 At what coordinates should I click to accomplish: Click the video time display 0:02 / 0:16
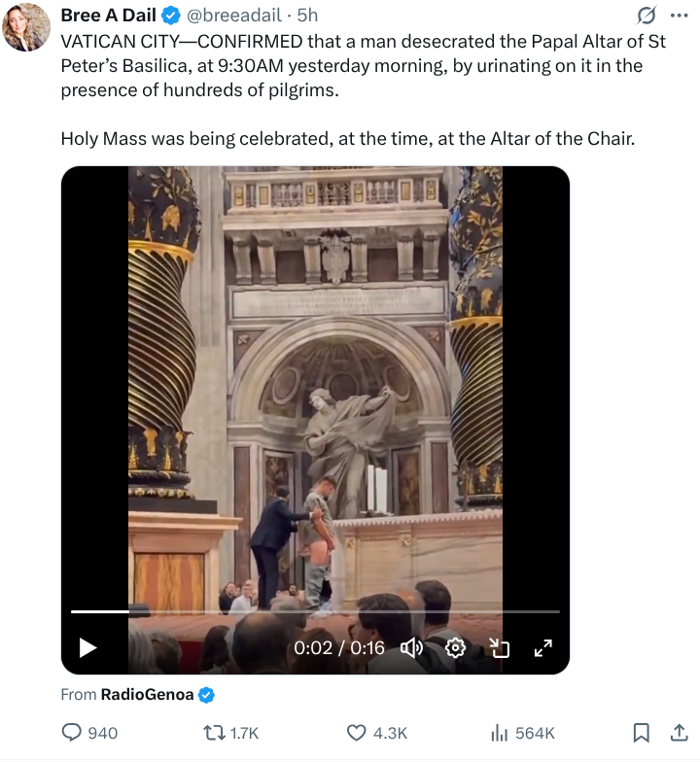click(x=338, y=647)
